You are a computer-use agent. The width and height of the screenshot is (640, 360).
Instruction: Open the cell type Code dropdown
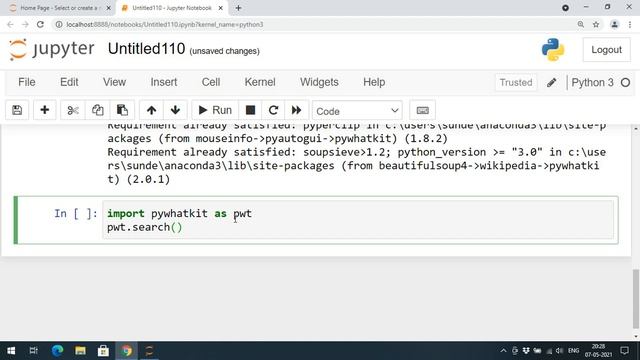pos(357,111)
